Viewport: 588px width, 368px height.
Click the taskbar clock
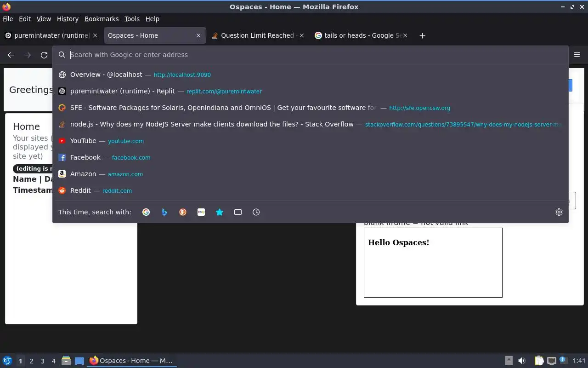coord(579,361)
